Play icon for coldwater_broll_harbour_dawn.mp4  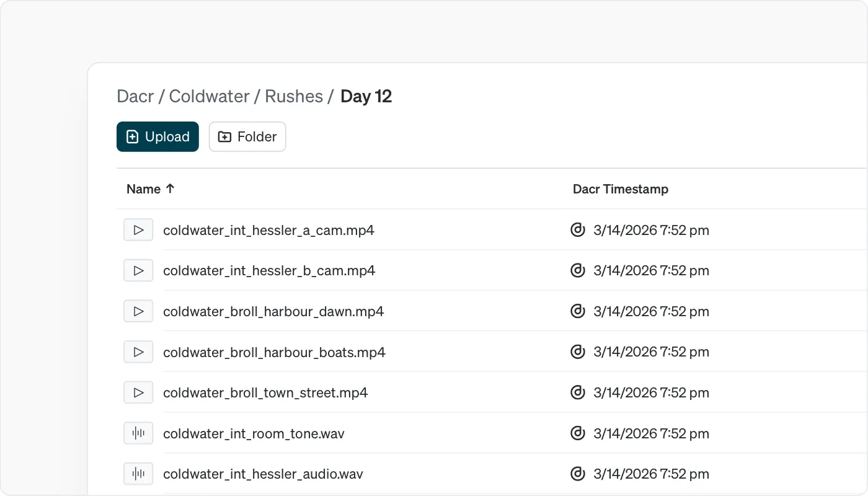click(x=138, y=311)
